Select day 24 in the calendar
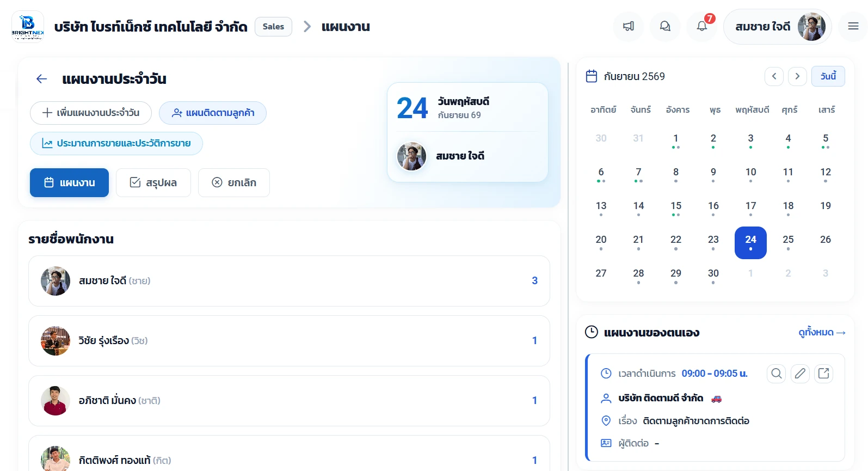Viewport: 868px width, 471px height. click(x=750, y=242)
